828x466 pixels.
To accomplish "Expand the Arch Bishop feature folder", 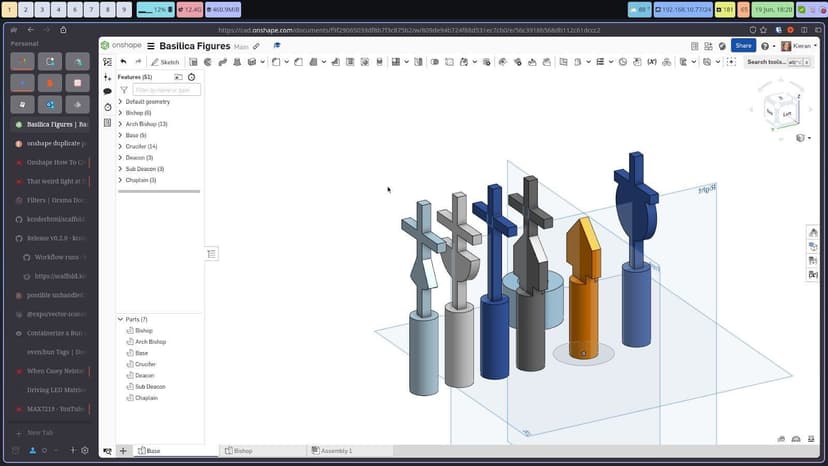I will point(120,124).
